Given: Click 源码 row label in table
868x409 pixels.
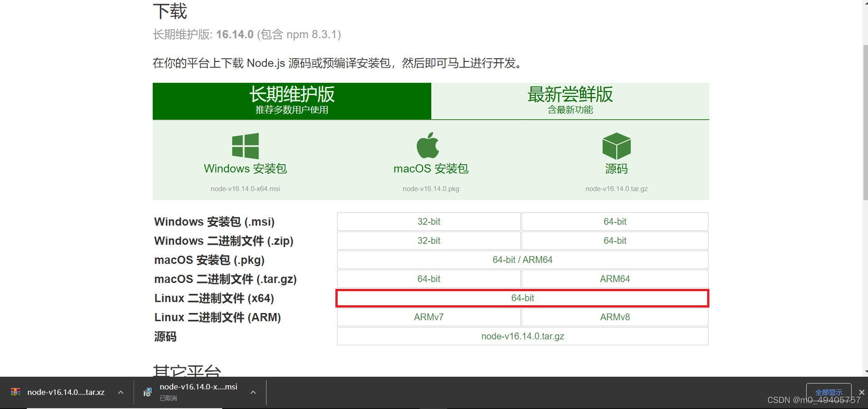Looking at the screenshot, I should (x=165, y=337).
